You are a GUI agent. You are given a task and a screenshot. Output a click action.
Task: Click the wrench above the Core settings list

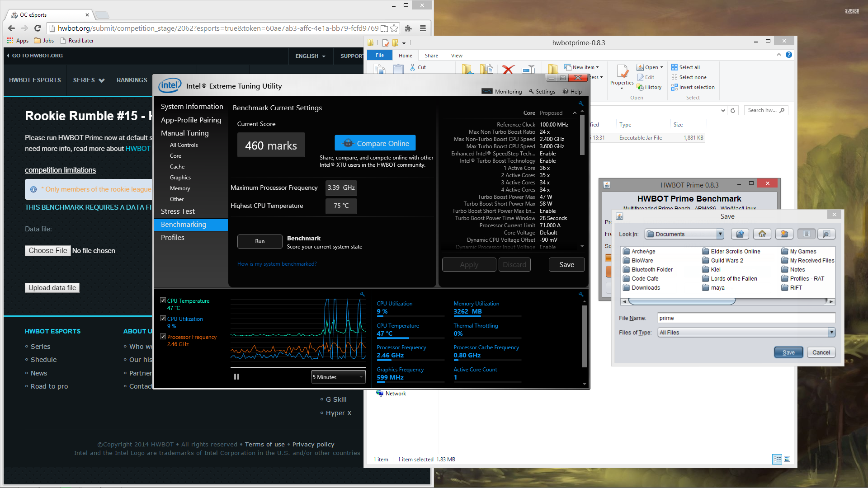pos(581,103)
